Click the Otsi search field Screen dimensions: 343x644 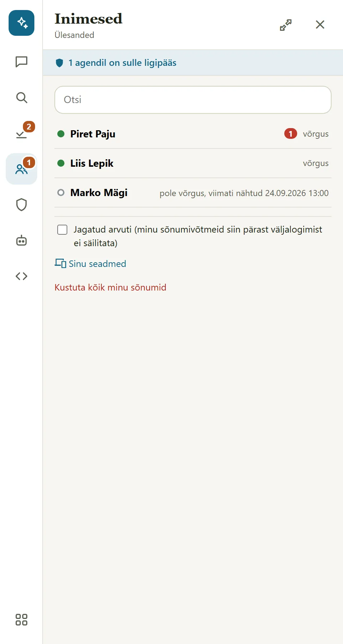click(x=193, y=100)
